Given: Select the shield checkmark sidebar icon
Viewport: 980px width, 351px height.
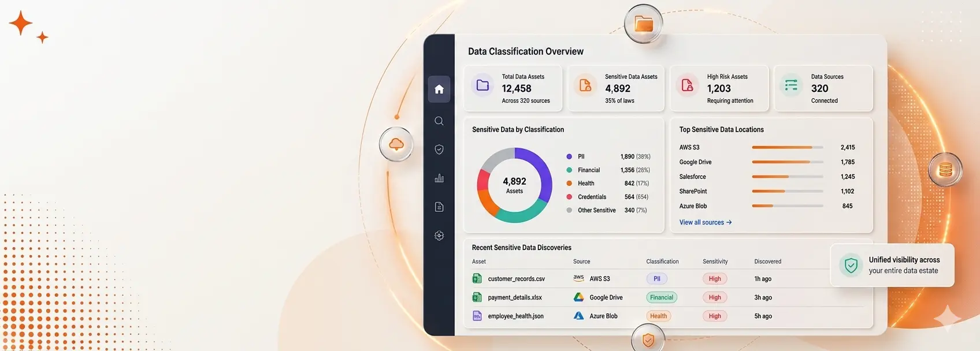Looking at the screenshot, I should tap(439, 150).
